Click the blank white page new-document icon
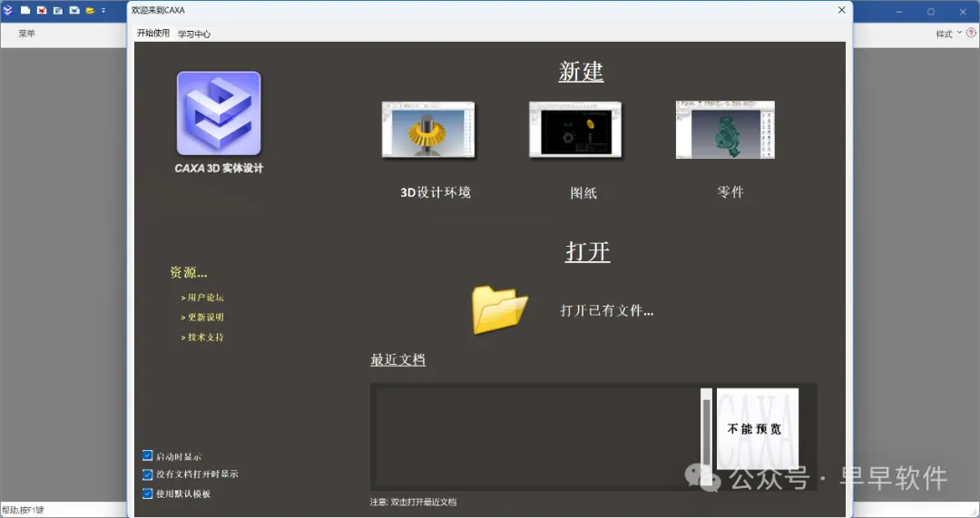This screenshot has height=518, width=980. click(25, 10)
